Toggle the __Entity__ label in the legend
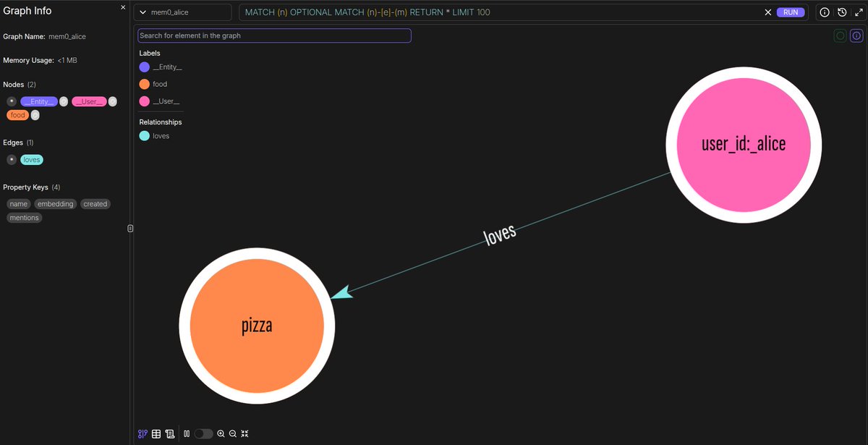 click(x=161, y=67)
